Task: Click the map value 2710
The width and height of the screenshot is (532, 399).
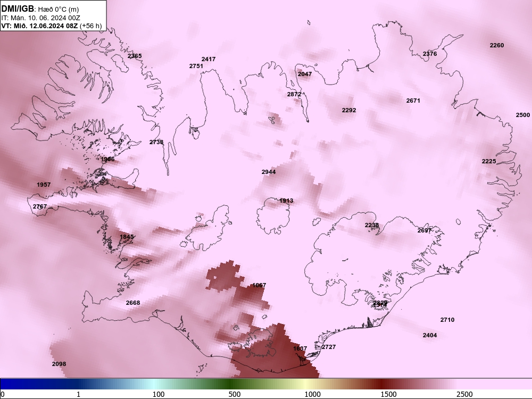Action: pyautogui.click(x=447, y=320)
